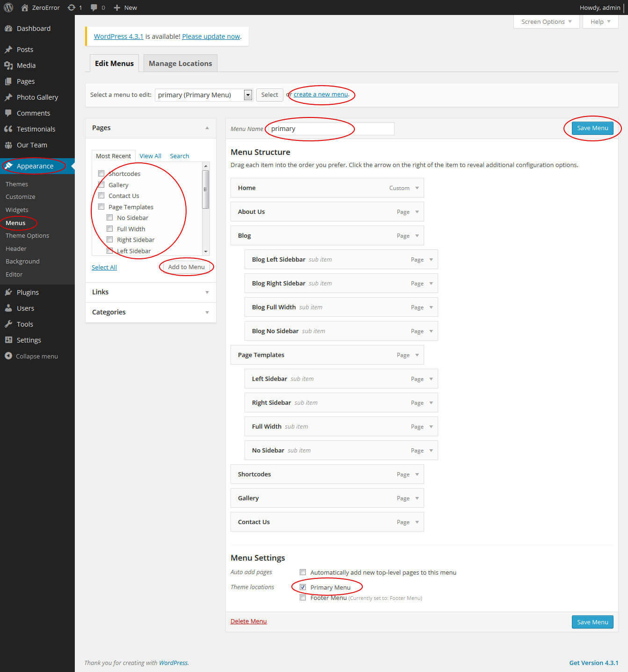Viewport: 628px width, 672px height.
Task: Click the Plugins plug icon in sidebar
Action: click(x=8, y=292)
